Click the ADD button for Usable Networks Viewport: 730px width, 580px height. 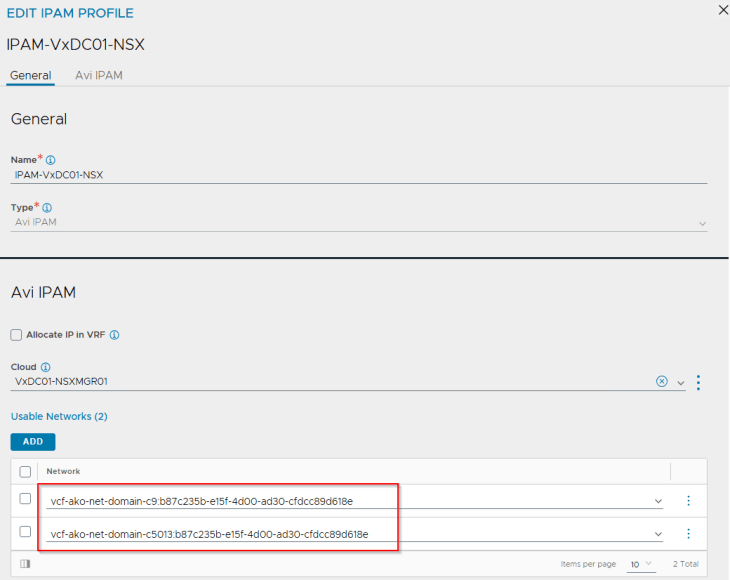coord(33,441)
